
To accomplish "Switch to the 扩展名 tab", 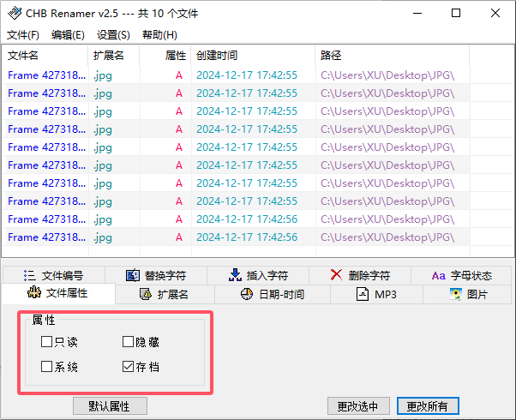I will [165, 294].
